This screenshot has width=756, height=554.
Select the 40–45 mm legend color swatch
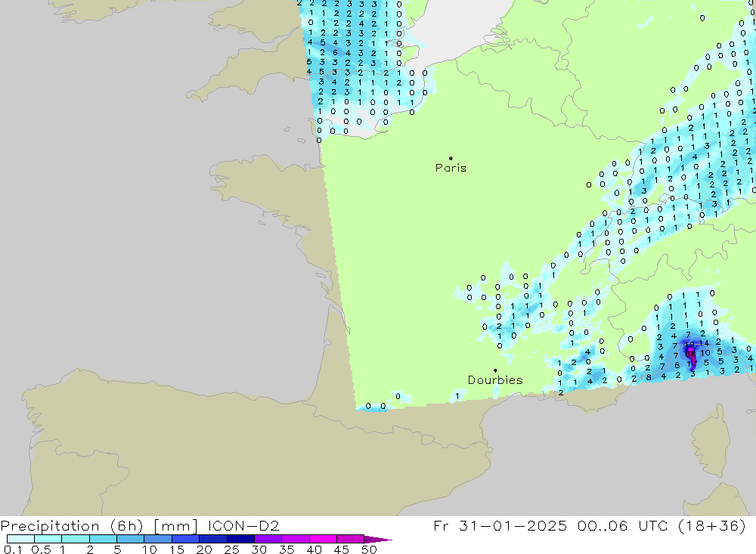click(x=323, y=539)
